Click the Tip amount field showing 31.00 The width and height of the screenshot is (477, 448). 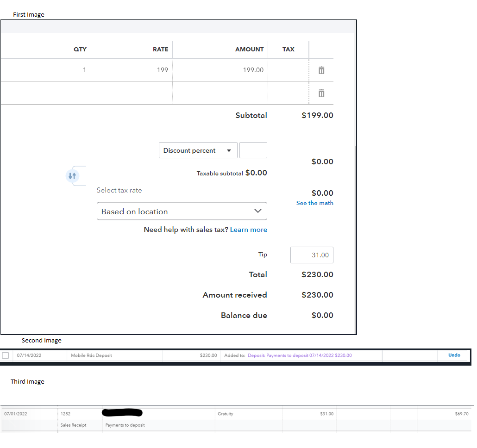[311, 255]
